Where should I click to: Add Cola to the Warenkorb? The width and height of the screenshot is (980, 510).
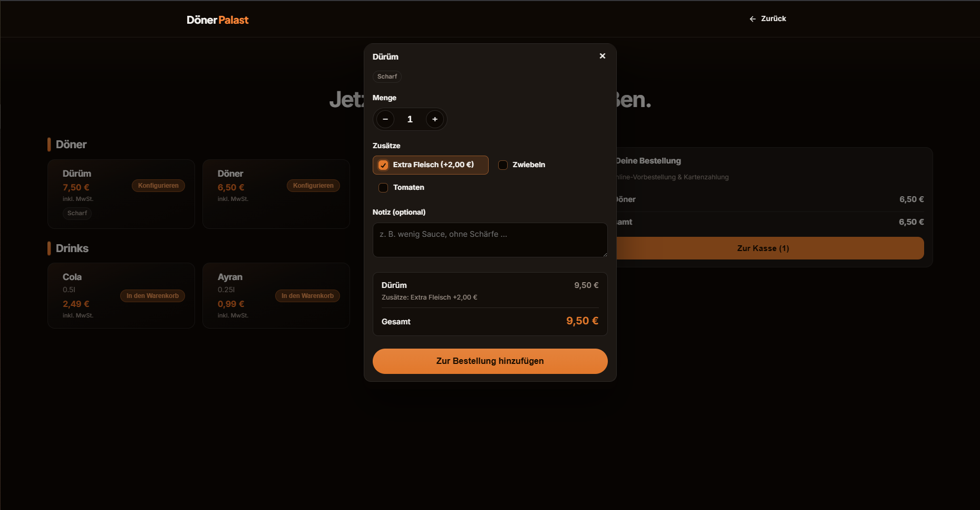pyautogui.click(x=152, y=296)
